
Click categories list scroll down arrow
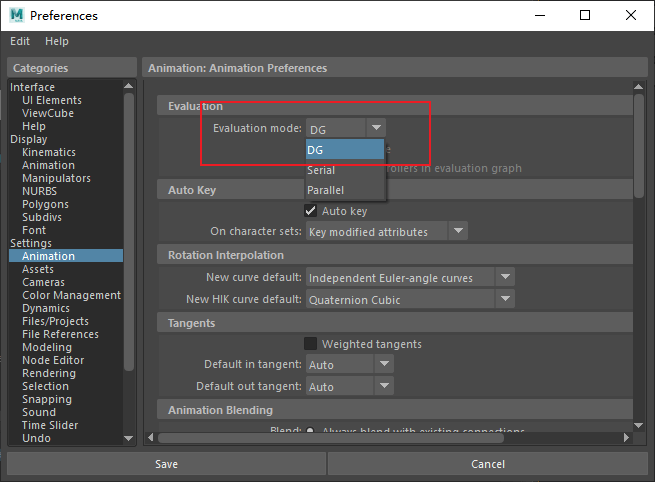coord(129,439)
